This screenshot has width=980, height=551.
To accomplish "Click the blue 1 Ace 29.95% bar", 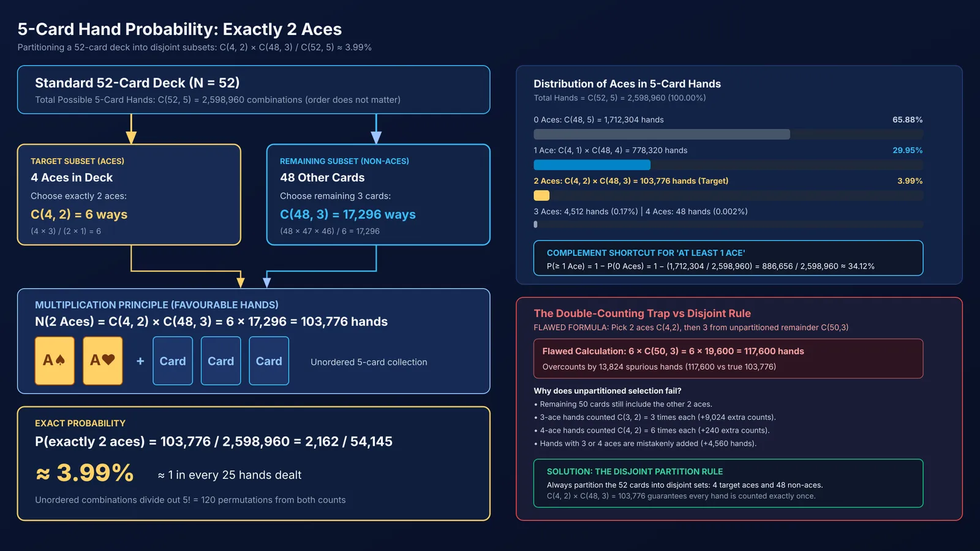I will [592, 165].
